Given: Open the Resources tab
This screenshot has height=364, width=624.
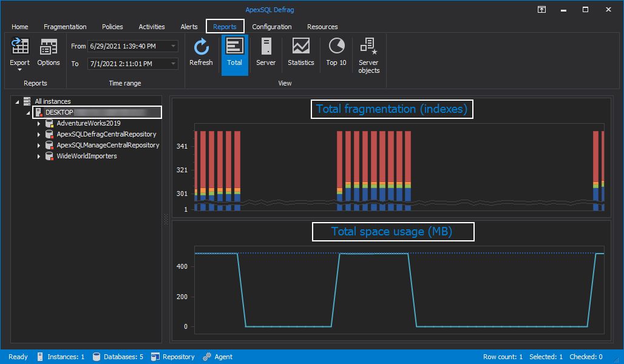Looking at the screenshot, I should pos(322,27).
